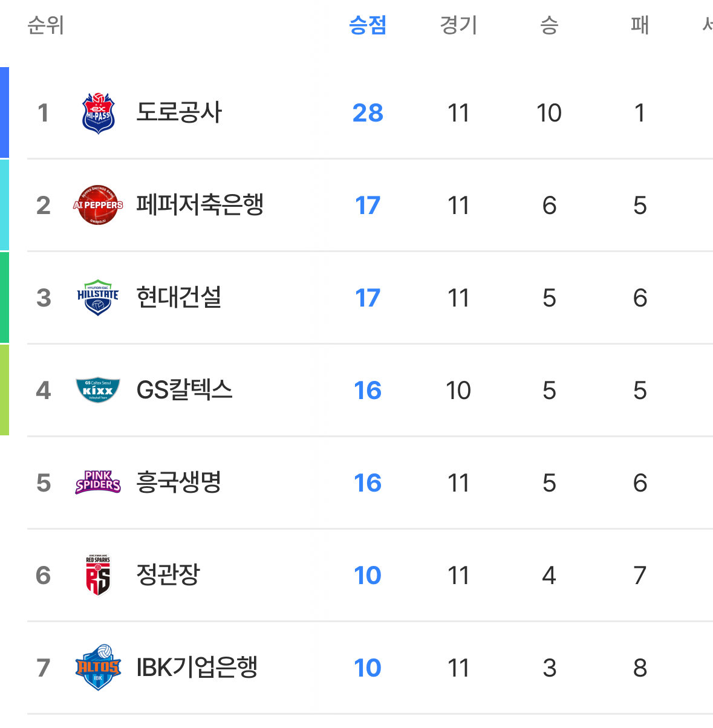
Task: Select the GS칼텍스 team name
Action: point(184,390)
